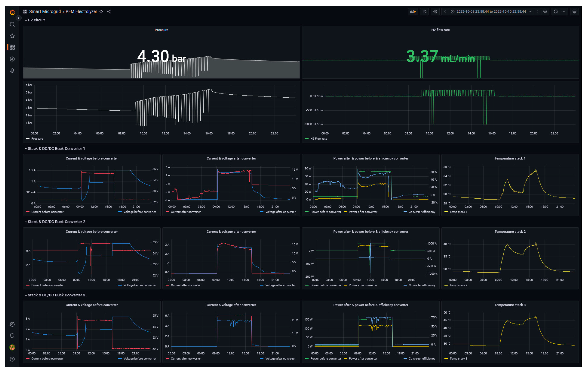Toggle Converter efficiency legend in Converter 1
588x372 pixels.
[x=422, y=212]
